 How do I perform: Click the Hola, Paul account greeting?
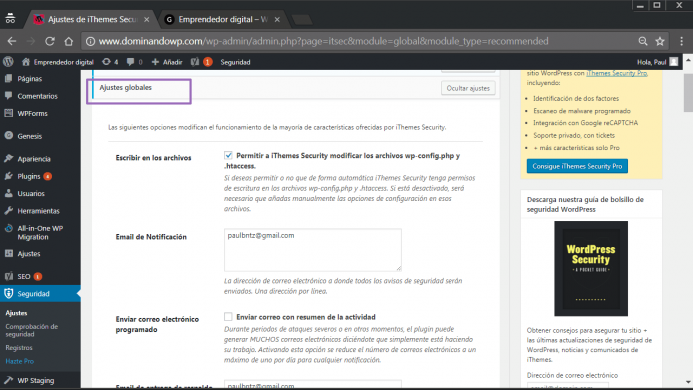point(651,62)
